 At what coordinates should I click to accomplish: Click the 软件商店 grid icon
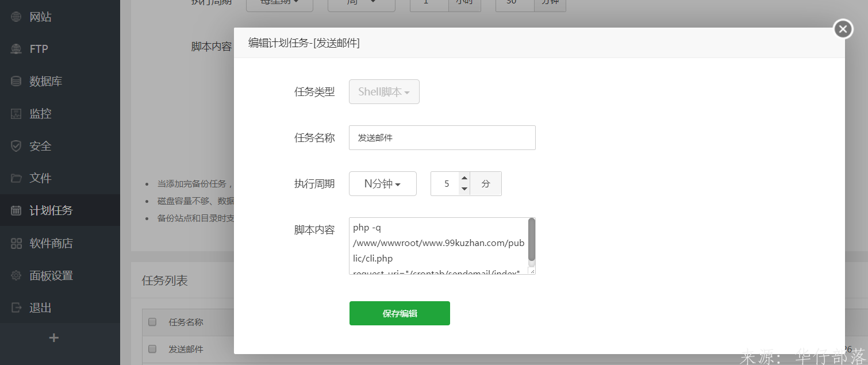coord(16,243)
